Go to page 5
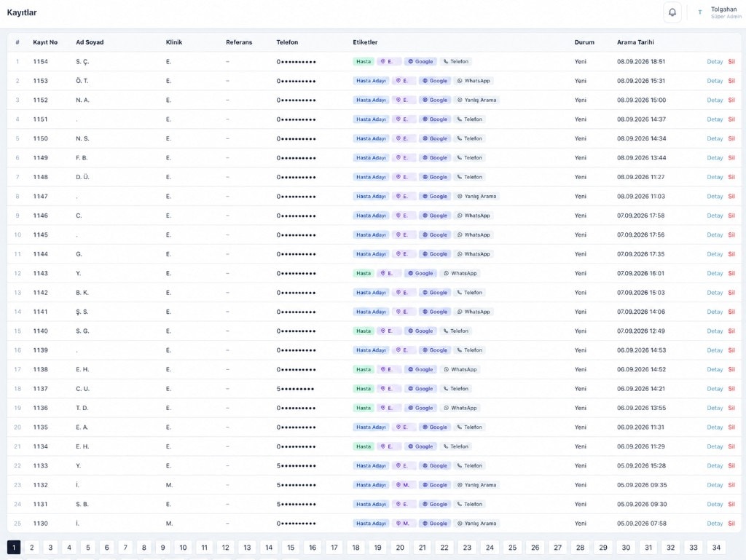746x560 pixels. [88, 548]
